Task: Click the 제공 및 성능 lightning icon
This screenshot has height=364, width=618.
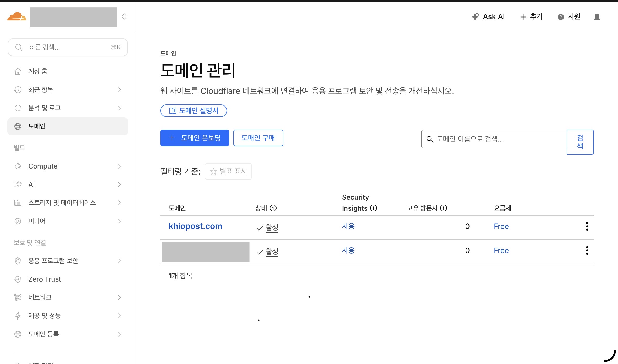Action: coord(18,316)
